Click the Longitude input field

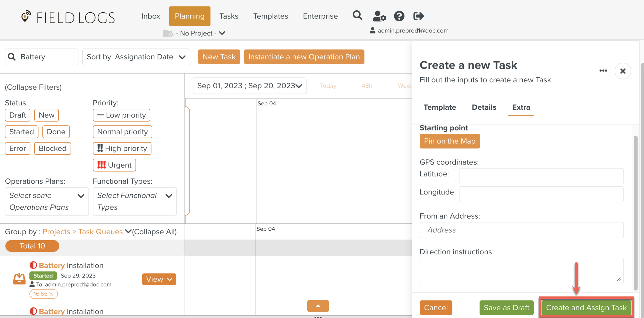pyautogui.click(x=541, y=194)
